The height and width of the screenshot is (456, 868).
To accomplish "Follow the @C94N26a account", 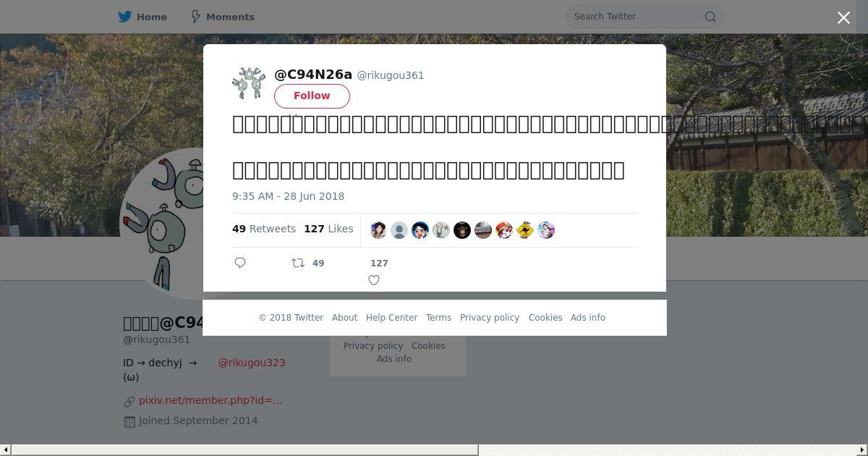I will pos(312,96).
